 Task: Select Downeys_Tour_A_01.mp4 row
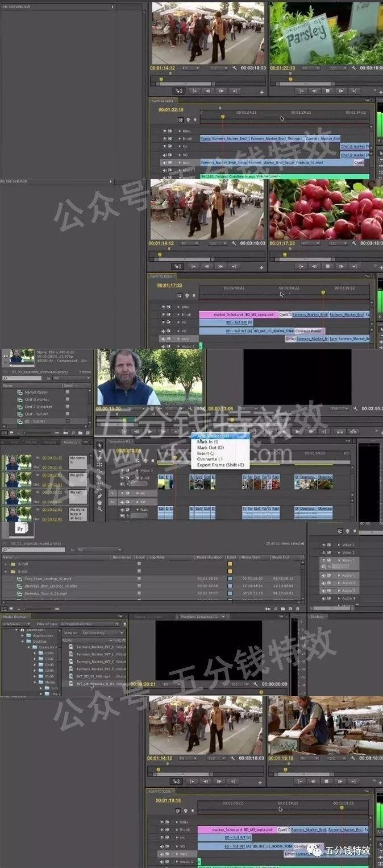pos(153,593)
